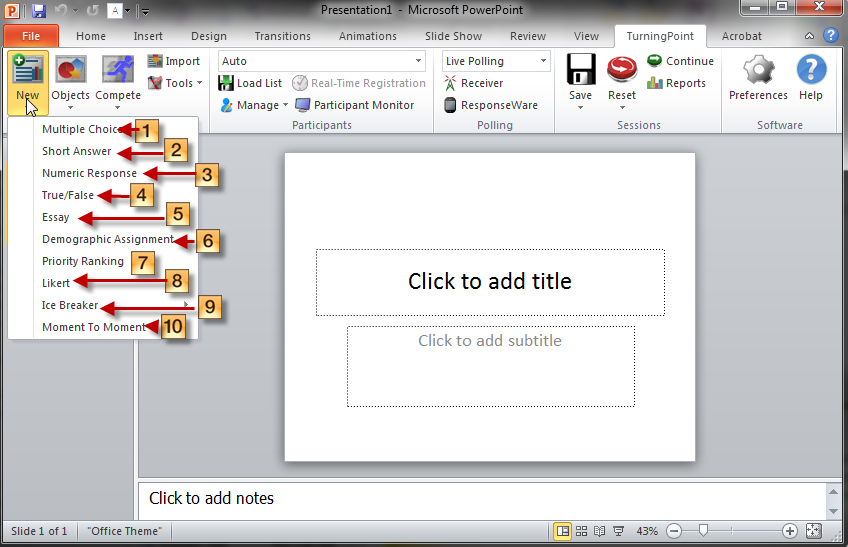Viewport: 848px width, 547px height.
Task: Open the Transitions ribbon tab
Action: [x=282, y=36]
